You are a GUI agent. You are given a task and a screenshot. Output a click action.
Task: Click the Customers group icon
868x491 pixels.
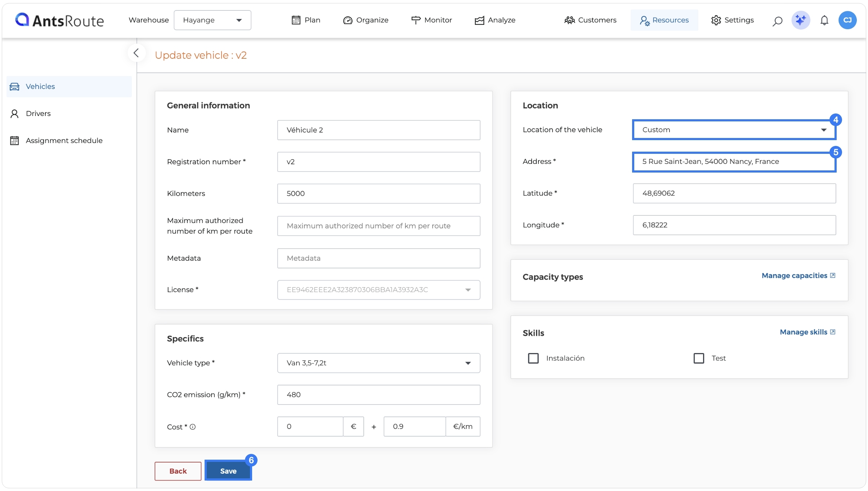pos(569,20)
